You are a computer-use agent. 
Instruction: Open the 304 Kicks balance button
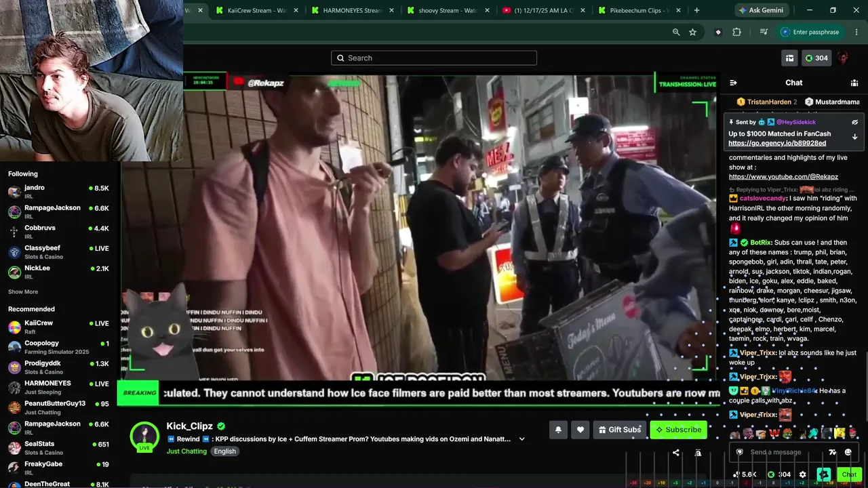[816, 58]
